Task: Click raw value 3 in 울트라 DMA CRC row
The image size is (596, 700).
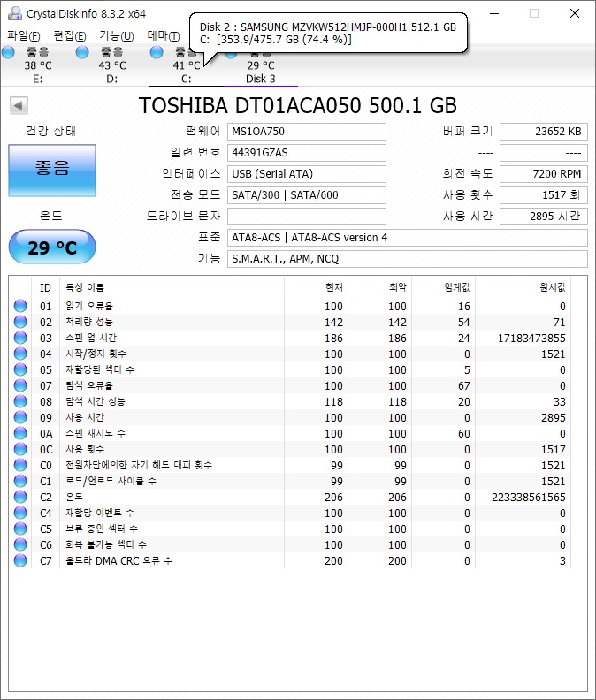Action: tap(562, 560)
